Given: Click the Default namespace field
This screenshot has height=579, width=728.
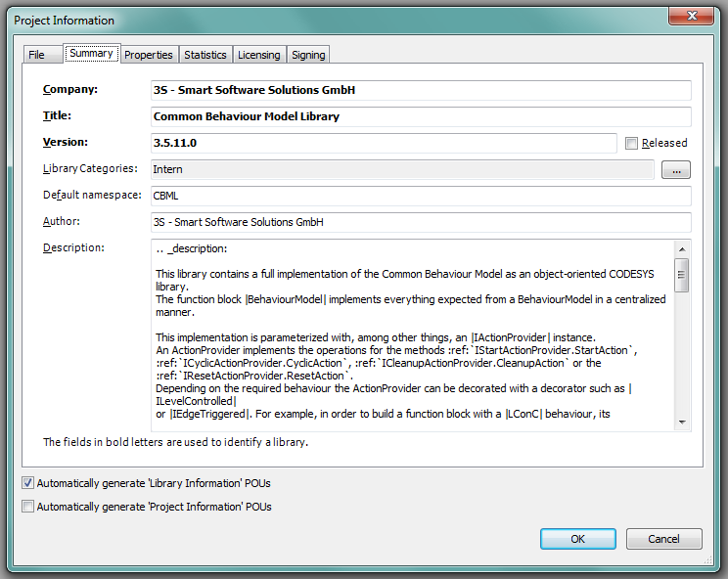Looking at the screenshot, I should point(421,196).
